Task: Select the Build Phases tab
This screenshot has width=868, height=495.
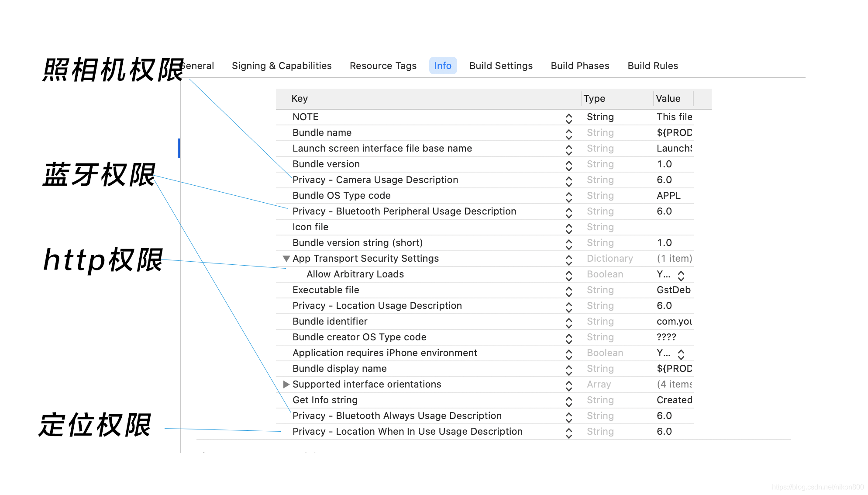Action: (x=580, y=66)
